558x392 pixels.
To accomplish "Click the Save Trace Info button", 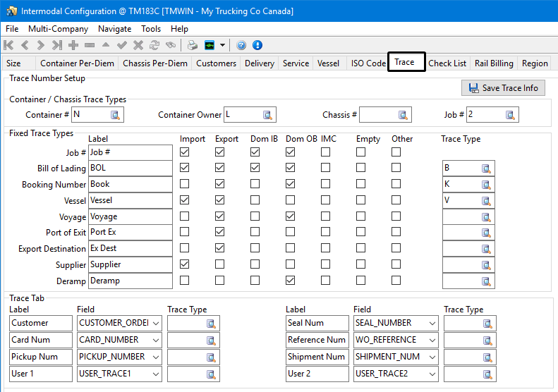I will click(x=502, y=88).
